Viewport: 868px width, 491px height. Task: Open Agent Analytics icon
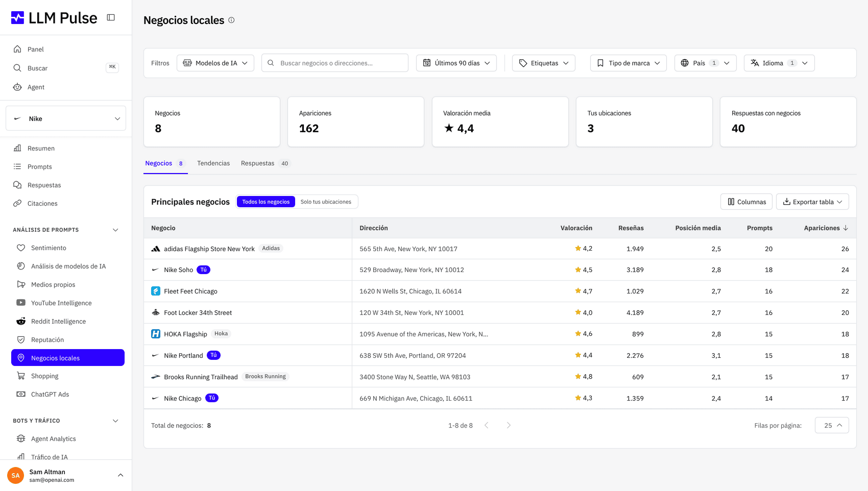pyautogui.click(x=21, y=438)
